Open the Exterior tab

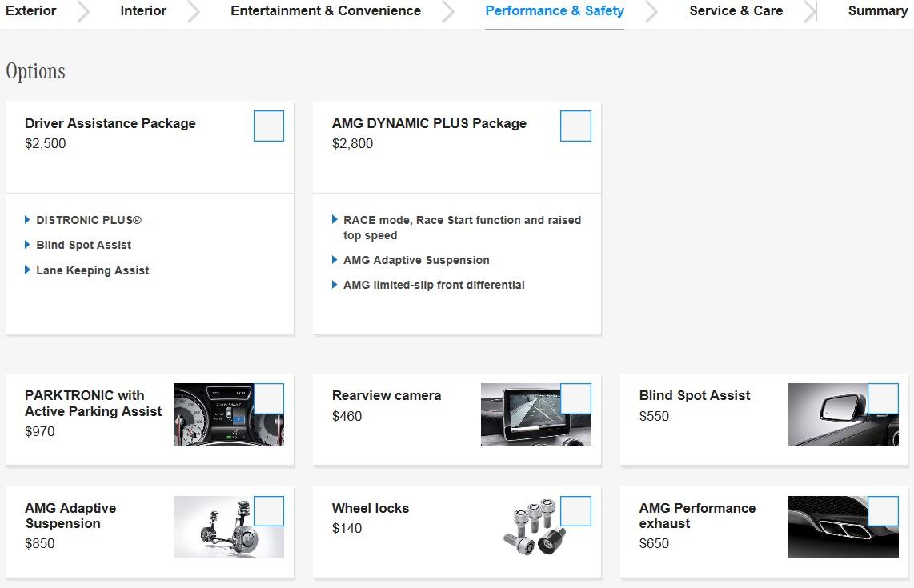click(x=31, y=10)
